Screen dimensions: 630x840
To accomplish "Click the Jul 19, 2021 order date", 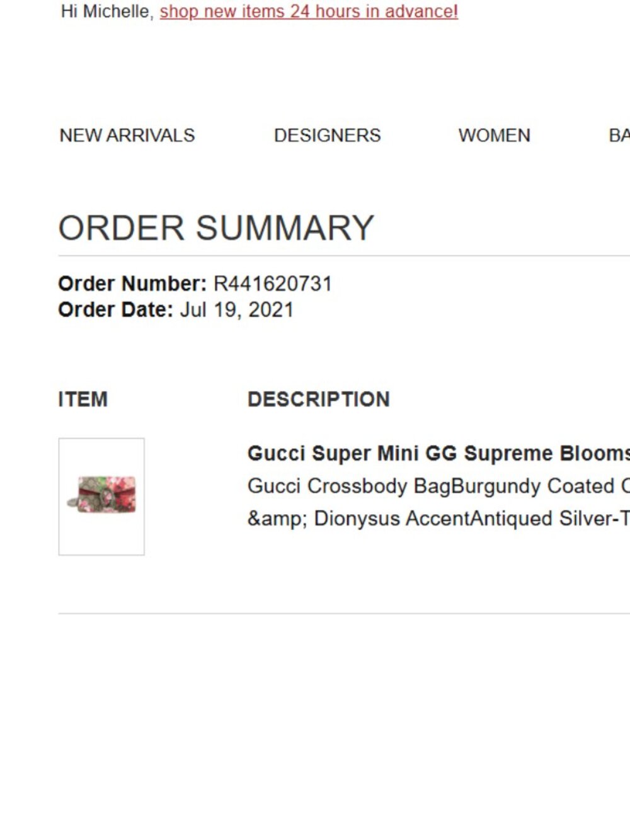I will 237,310.
